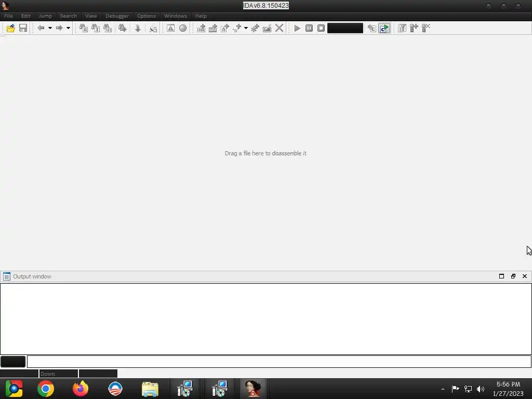This screenshot has width=532, height=399.
Task: Click the Save database floppy icon
Action: pyautogui.click(x=23, y=28)
